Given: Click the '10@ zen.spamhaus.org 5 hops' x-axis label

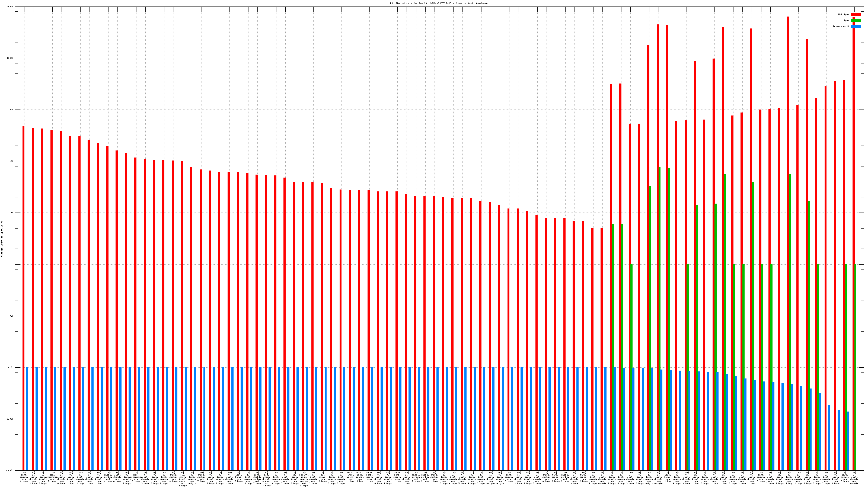Looking at the screenshot, I should (x=52, y=477).
